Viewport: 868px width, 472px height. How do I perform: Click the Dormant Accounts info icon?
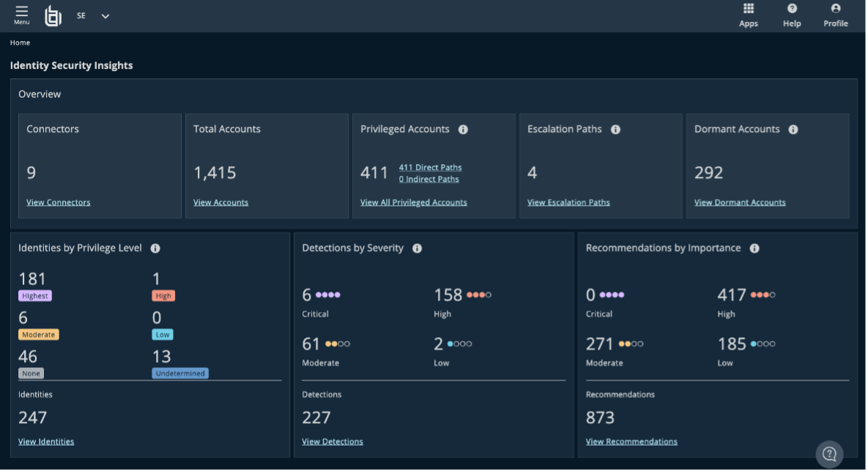[x=793, y=129]
